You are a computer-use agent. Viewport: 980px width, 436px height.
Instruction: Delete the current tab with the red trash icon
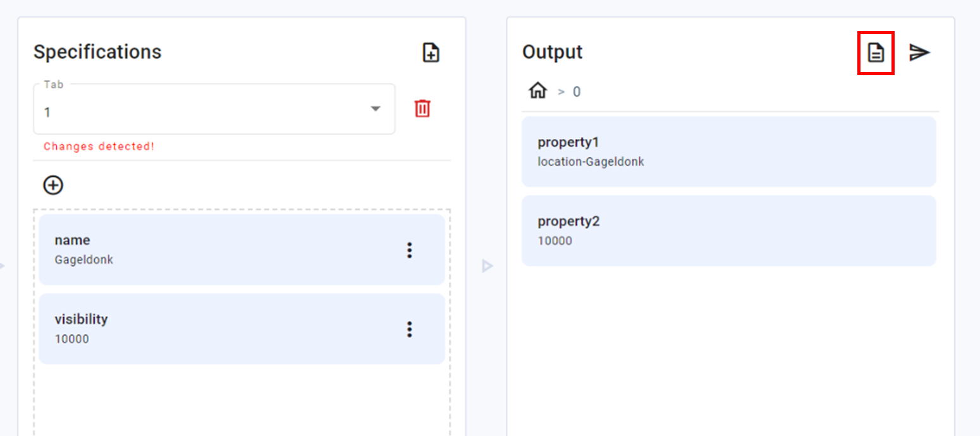422,109
